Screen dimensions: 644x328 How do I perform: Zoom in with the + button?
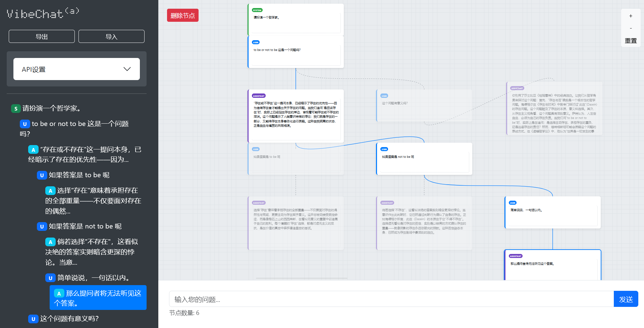pos(631,16)
